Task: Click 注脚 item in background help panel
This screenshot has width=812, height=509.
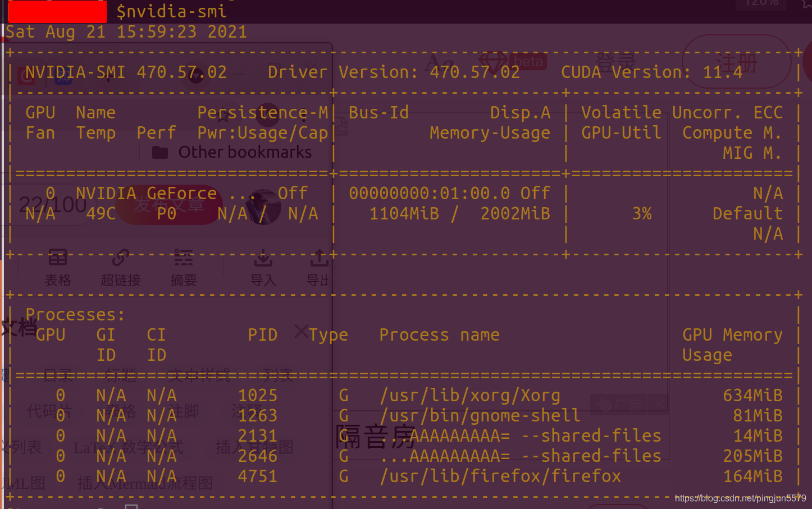Action: 184,411
